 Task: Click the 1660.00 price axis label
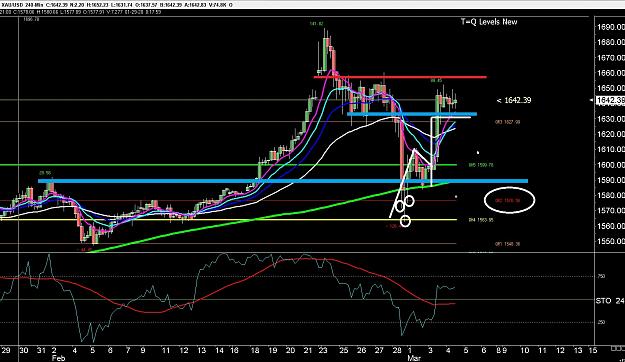point(611,73)
